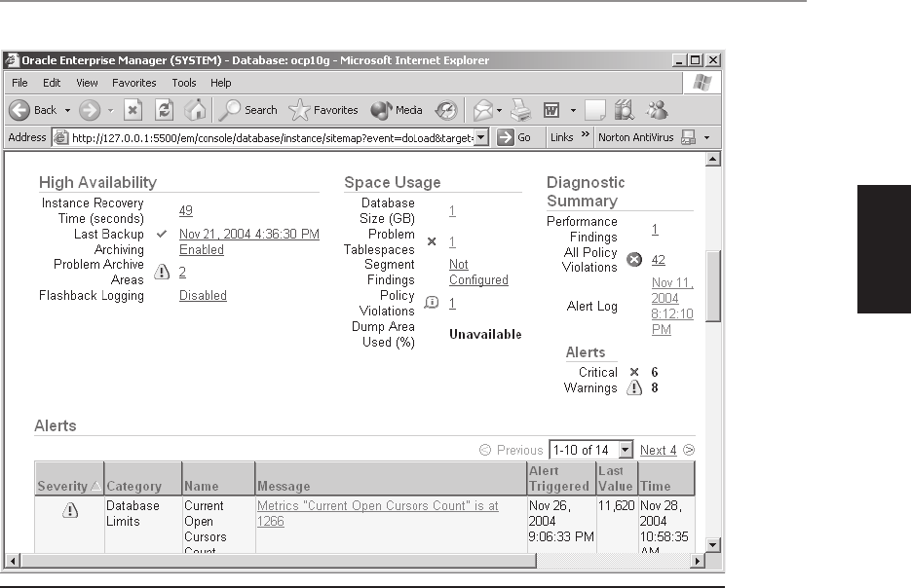Open Favorites star toolbar button
Screen dimensions: 911x588
point(323,110)
